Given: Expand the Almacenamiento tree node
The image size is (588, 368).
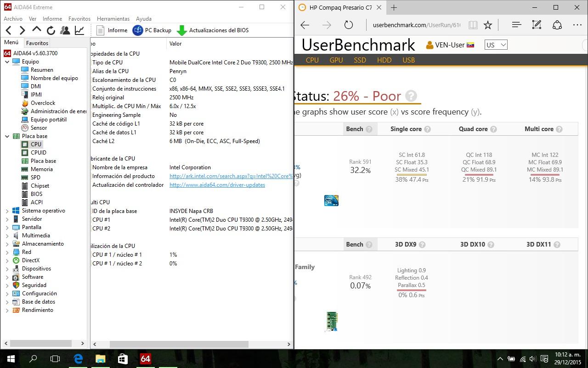Looking at the screenshot, I should tap(7, 244).
